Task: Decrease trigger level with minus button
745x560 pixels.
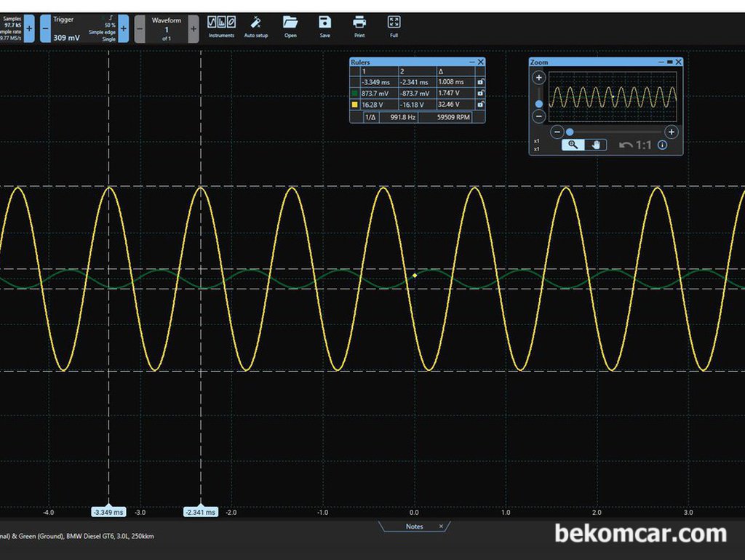Action: pos(45,28)
